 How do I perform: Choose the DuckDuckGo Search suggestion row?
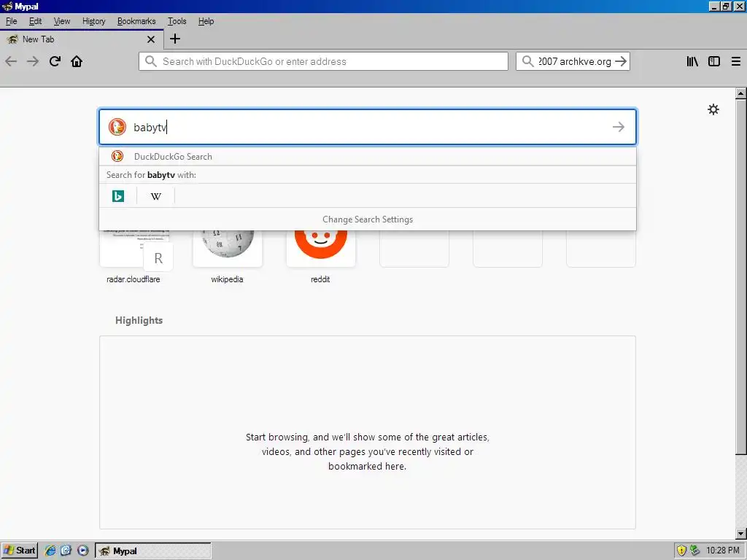pos(368,156)
